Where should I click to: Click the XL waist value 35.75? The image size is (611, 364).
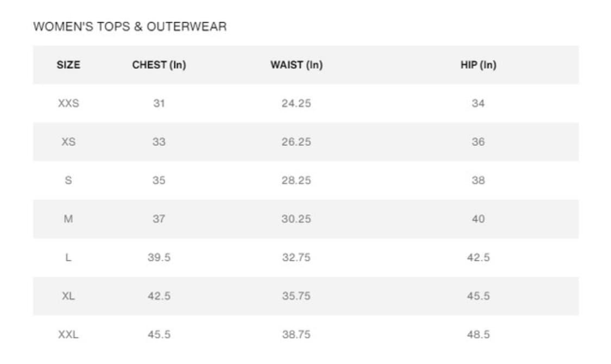[x=296, y=296]
